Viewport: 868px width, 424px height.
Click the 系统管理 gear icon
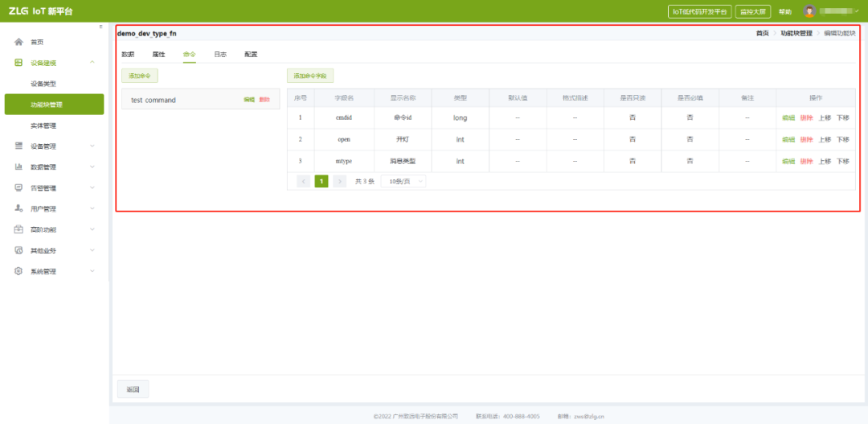coord(18,272)
